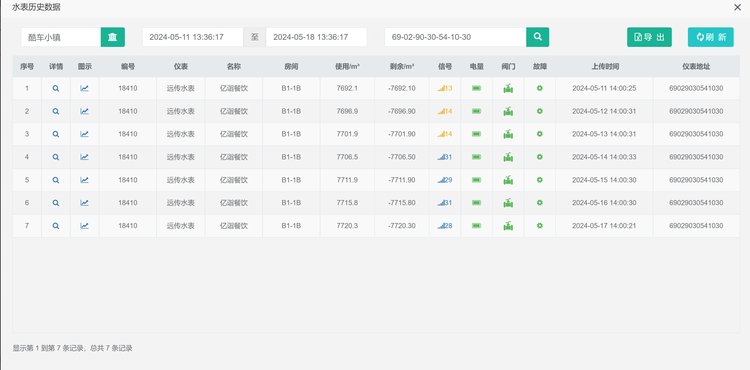Click remaining value -7715.80
The height and width of the screenshot is (370, 750).
click(402, 203)
